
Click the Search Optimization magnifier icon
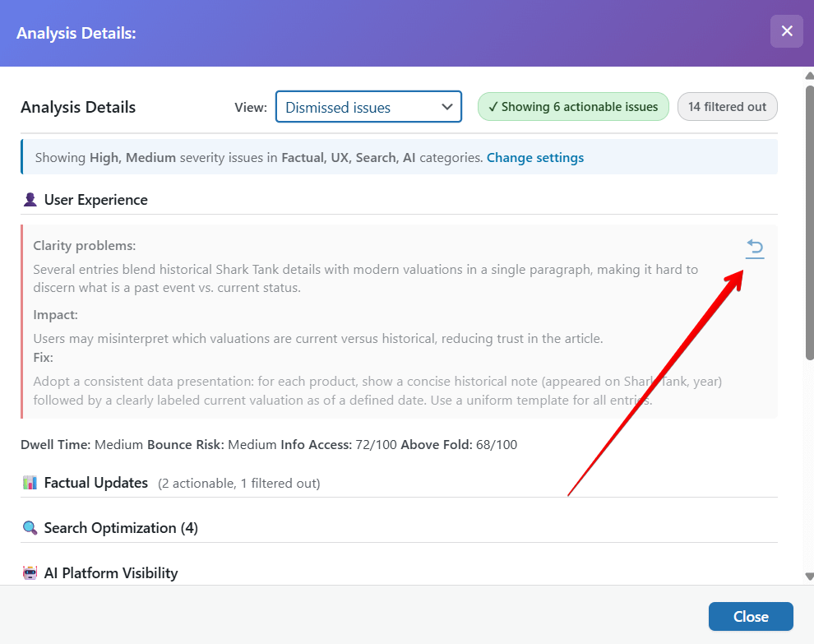point(30,527)
